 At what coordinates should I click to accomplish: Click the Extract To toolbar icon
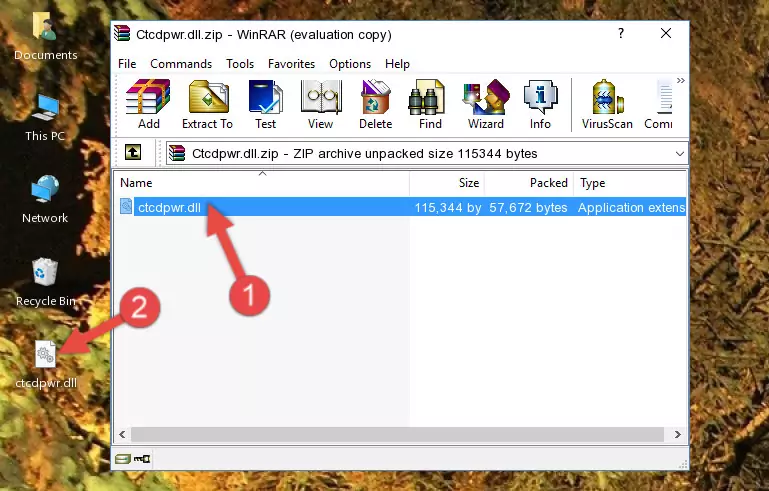[207, 104]
